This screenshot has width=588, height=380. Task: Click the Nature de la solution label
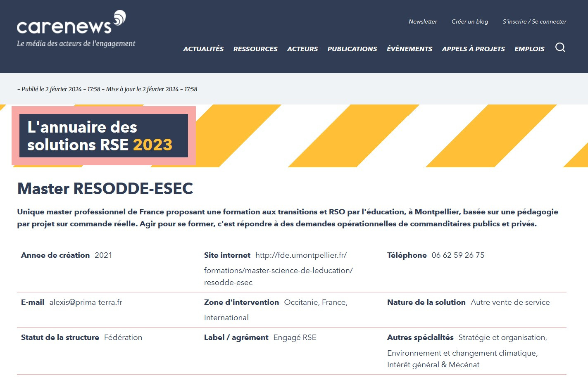[x=426, y=302]
